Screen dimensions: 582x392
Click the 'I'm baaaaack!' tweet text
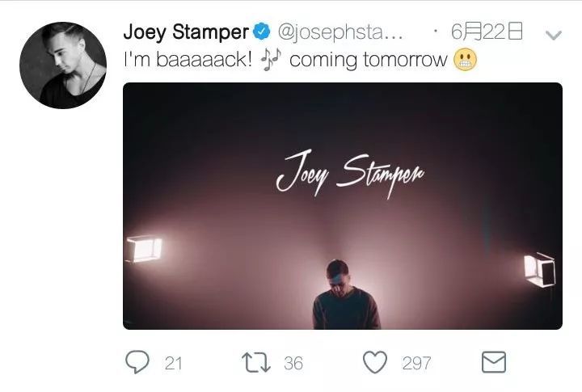(188, 59)
